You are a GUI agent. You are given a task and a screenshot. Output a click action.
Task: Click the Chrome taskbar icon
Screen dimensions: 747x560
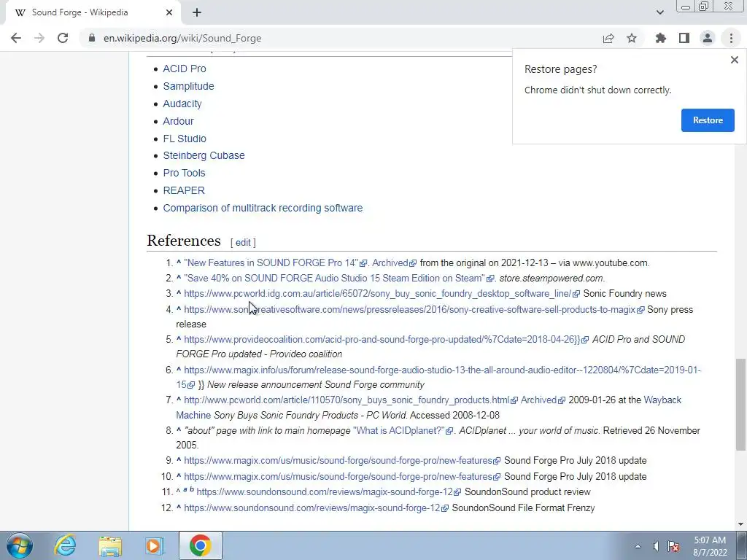point(201,545)
